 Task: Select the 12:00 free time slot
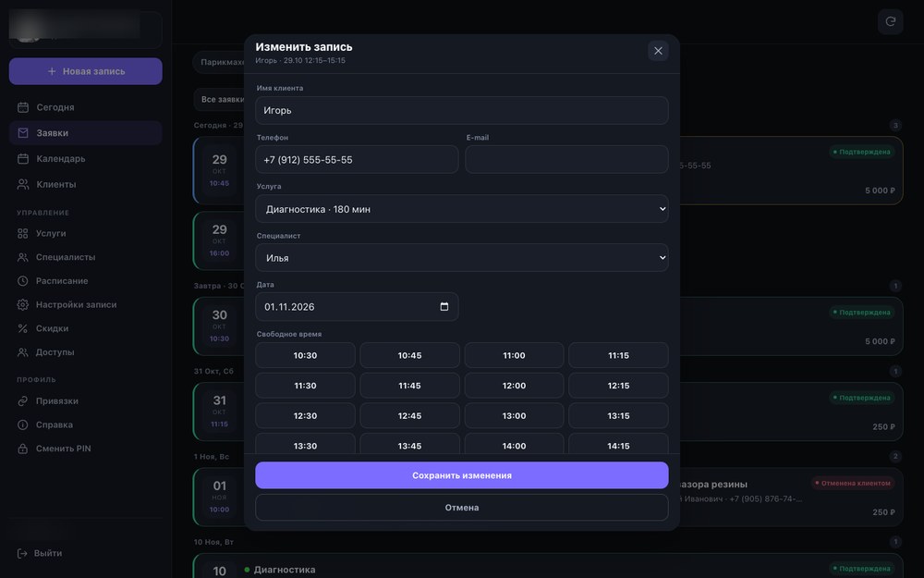(x=514, y=386)
